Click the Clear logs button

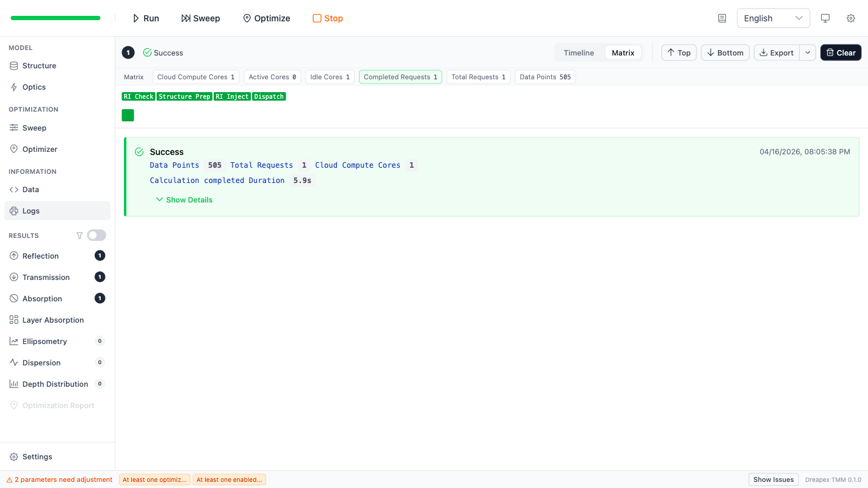[x=840, y=53]
